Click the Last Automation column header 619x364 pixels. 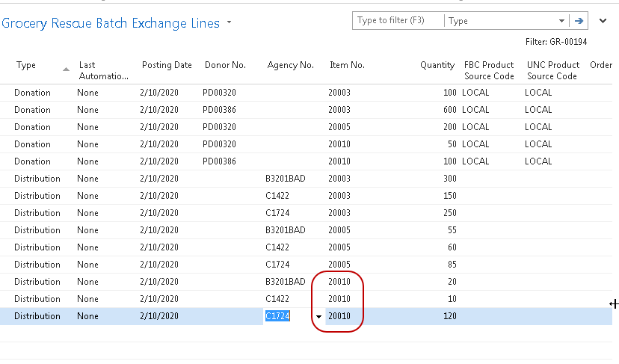pyautogui.click(x=103, y=70)
